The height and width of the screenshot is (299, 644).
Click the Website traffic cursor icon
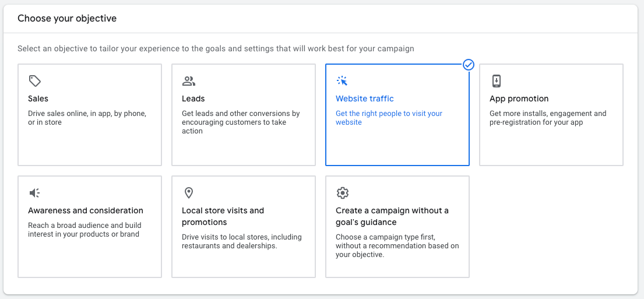click(342, 81)
